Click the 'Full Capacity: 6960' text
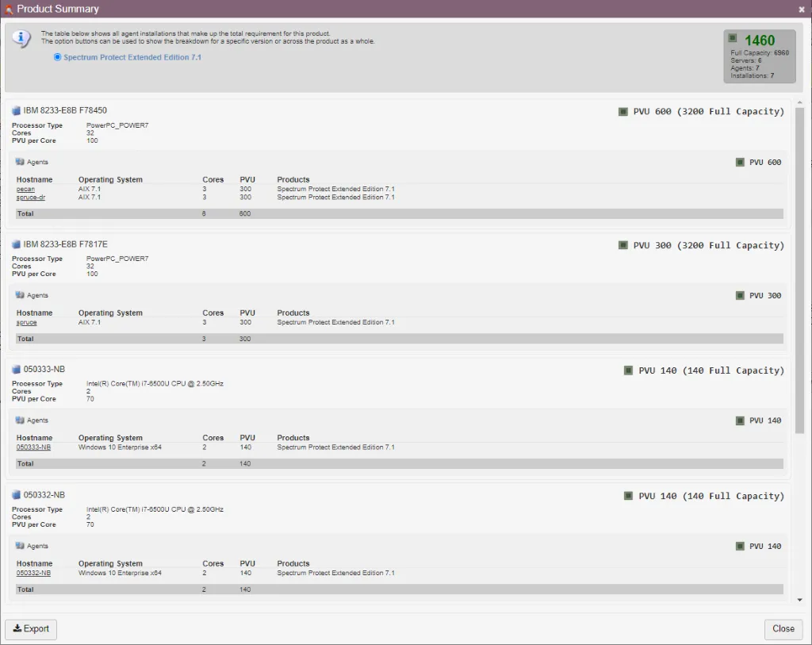This screenshot has height=645, width=812. point(760,53)
